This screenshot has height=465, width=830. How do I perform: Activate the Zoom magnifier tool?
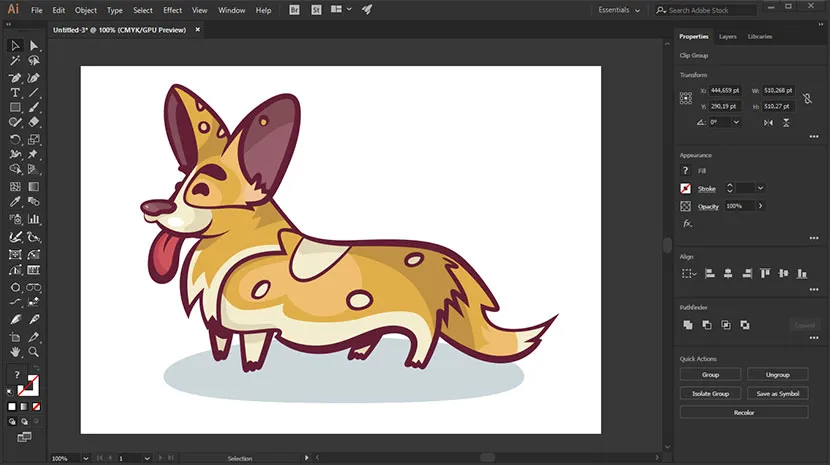coord(33,351)
